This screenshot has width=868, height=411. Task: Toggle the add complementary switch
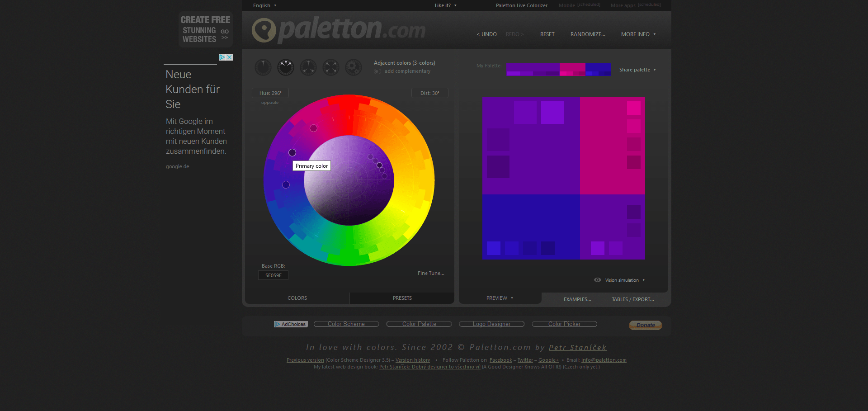tap(377, 71)
